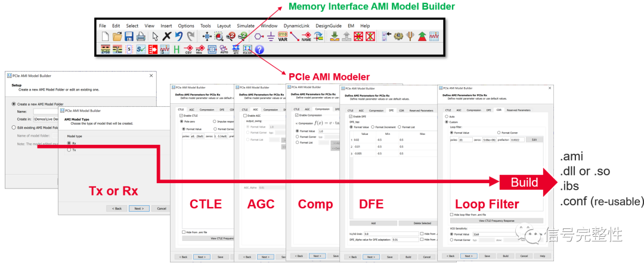Click the zoom in x2 icon
This screenshot has width=644, height=263.
[x=231, y=36]
